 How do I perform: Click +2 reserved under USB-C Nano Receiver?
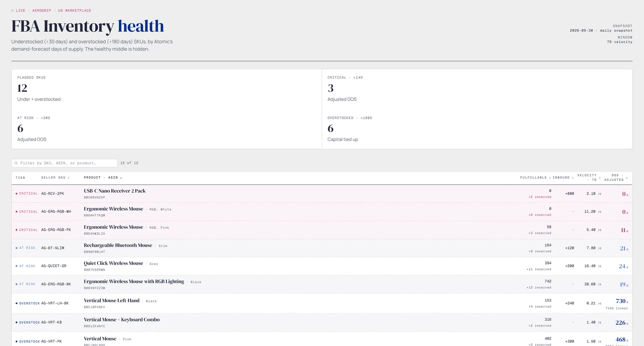pos(540,197)
